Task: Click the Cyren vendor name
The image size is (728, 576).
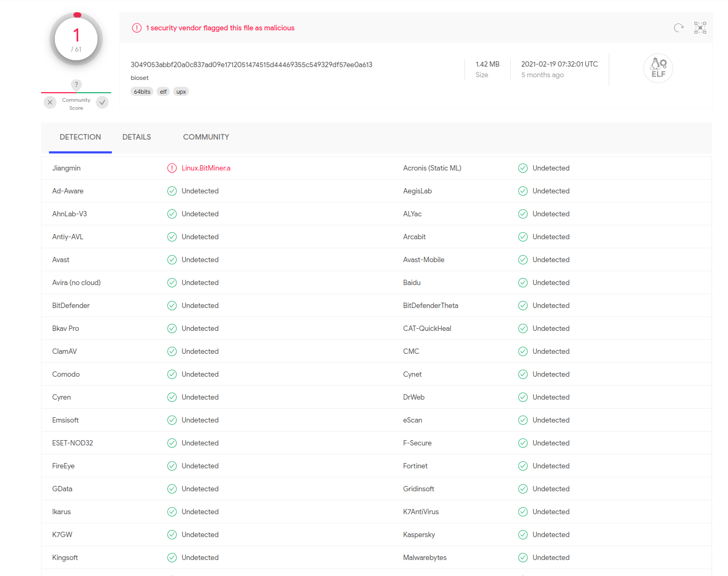Action: [x=62, y=397]
